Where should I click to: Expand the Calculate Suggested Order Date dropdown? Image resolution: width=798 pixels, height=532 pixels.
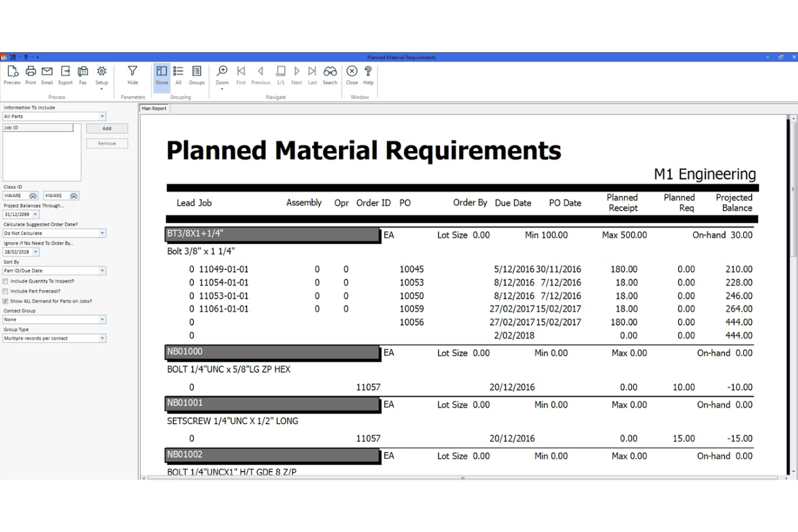(x=102, y=233)
